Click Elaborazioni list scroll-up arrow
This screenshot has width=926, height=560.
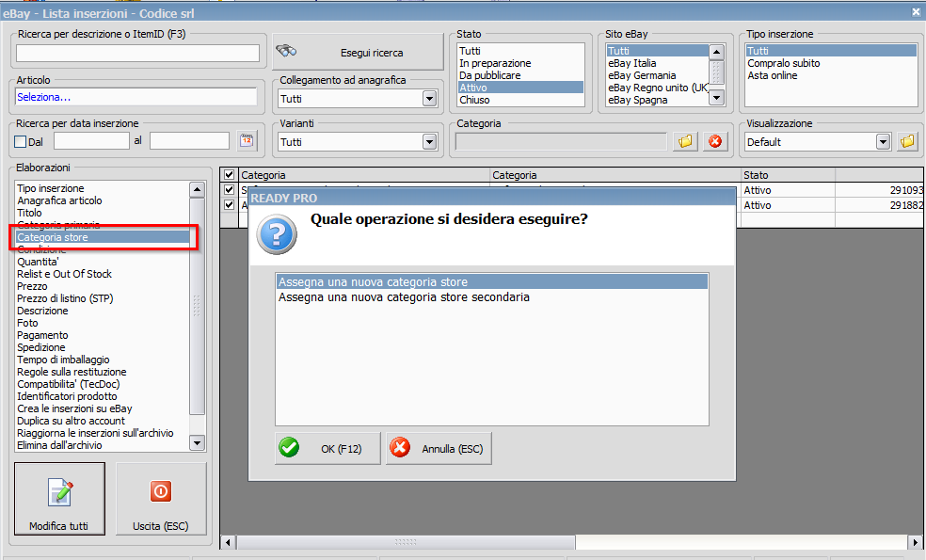pyautogui.click(x=198, y=189)
